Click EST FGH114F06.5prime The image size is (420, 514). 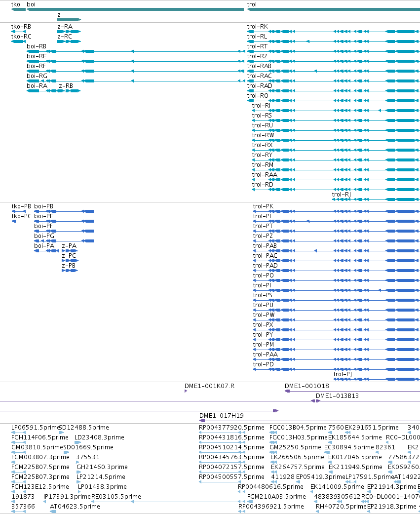point(40,437)
